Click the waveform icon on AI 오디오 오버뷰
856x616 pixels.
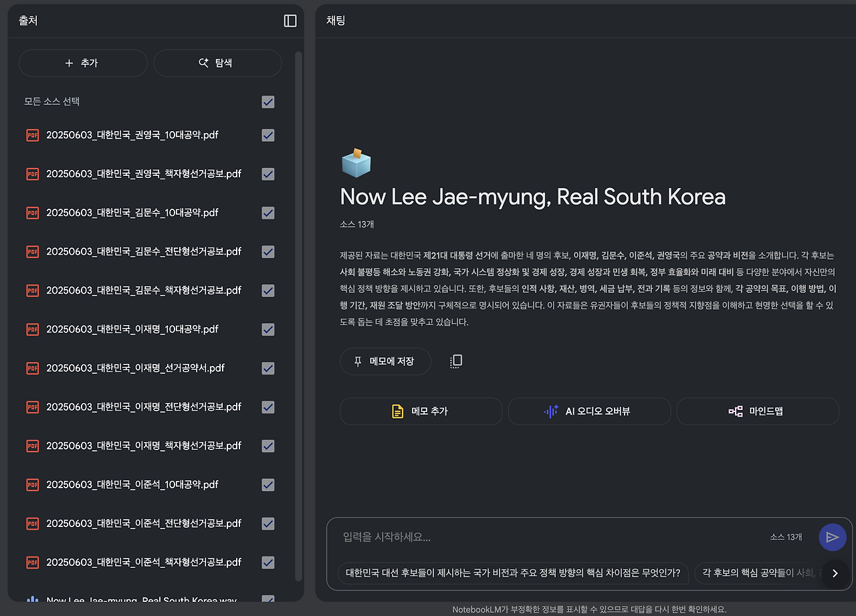[x=550, y=411]
